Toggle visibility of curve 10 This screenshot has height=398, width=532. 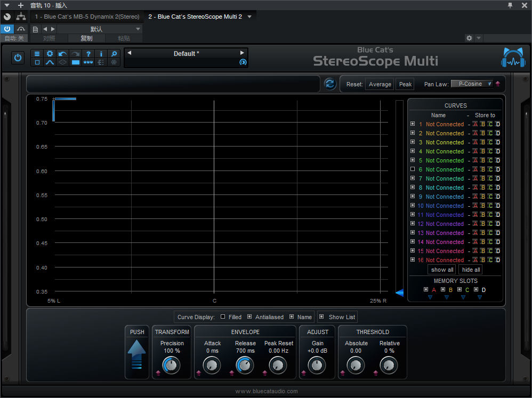pyautogui.click(x=413, y=205)
